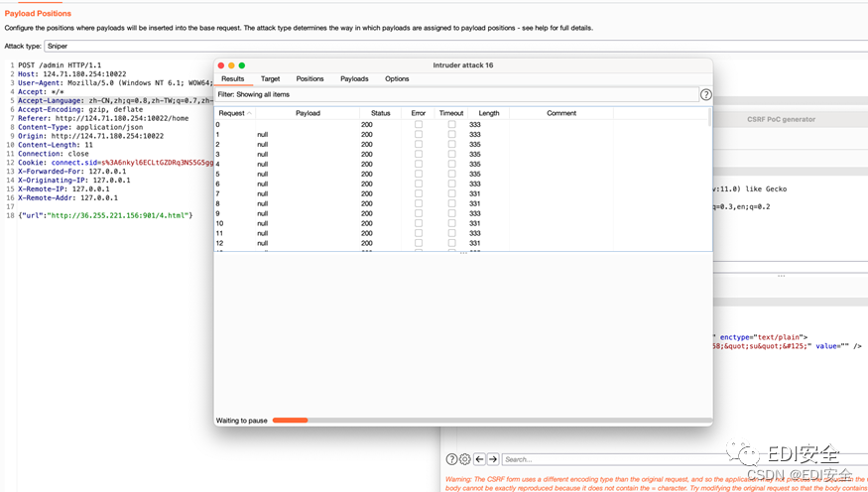Click the Referer header line
868x492 pixels.
pos(103,118)
